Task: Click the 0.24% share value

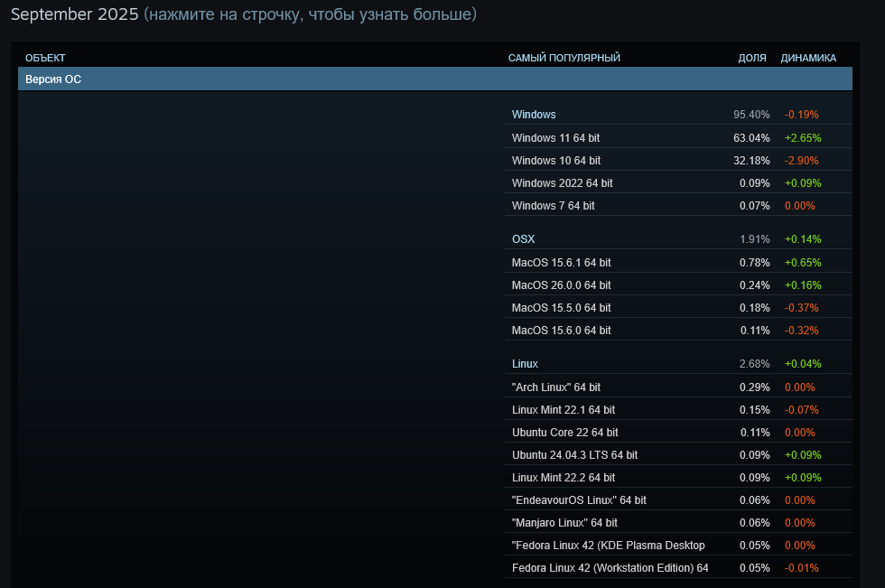Action: [755, 285]
